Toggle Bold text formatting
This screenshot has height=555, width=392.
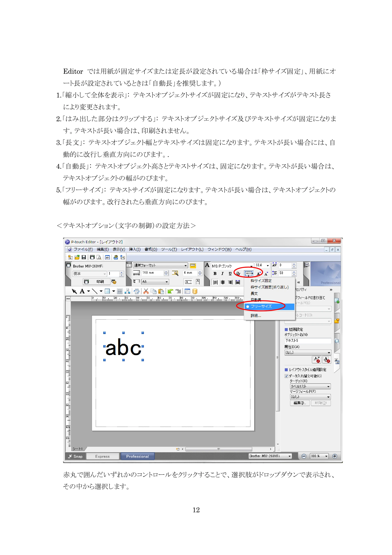[x=215, y=274]
